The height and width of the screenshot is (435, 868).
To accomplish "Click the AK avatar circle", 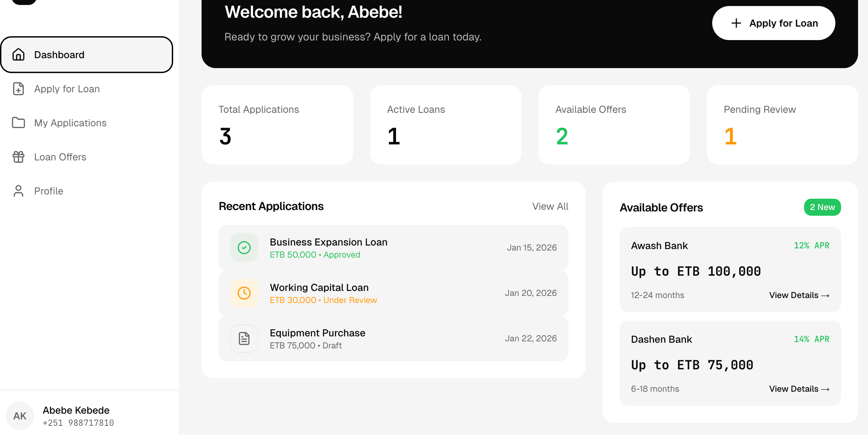I will tap(20, 415).
